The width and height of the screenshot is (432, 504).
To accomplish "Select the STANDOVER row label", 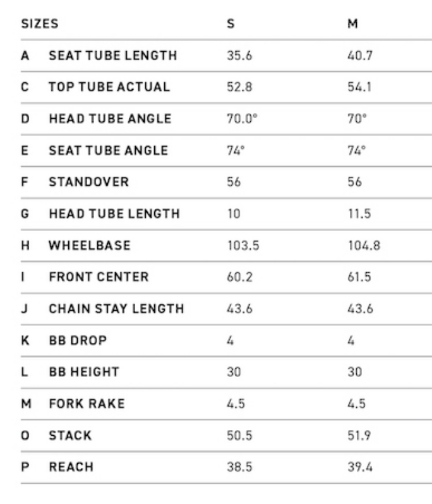I will point(89,182).
